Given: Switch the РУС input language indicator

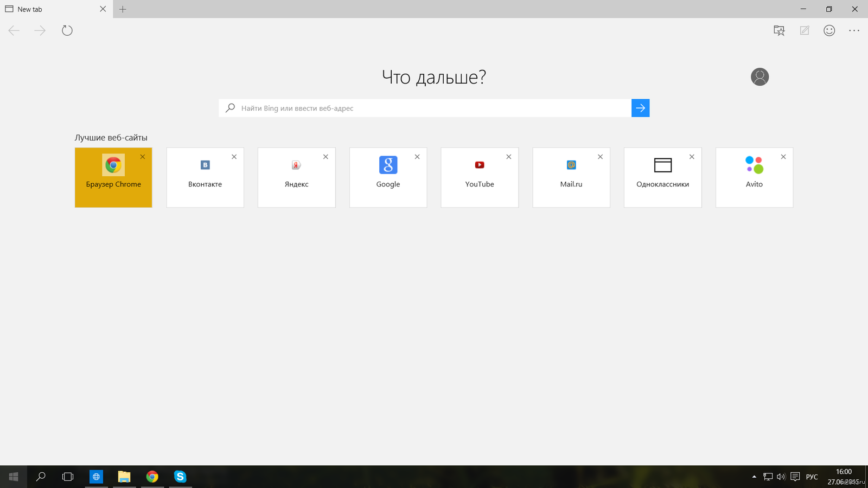Looking at the screenshot, I should click(x=812, y=477).
